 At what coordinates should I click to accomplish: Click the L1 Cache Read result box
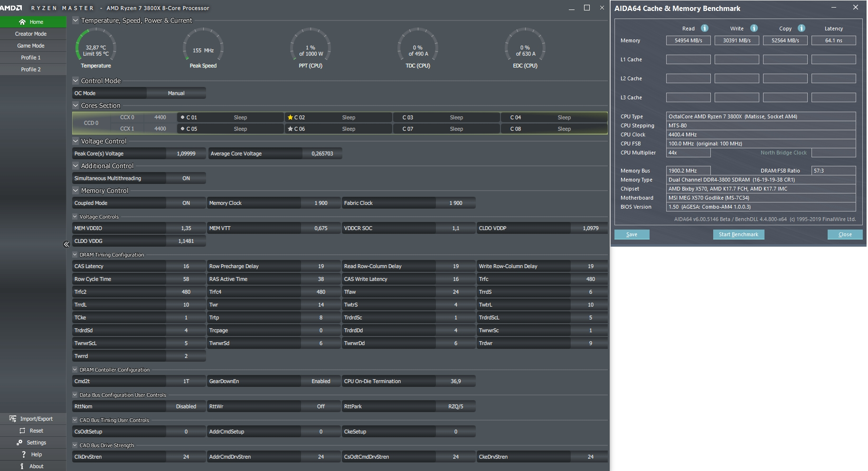688,59
